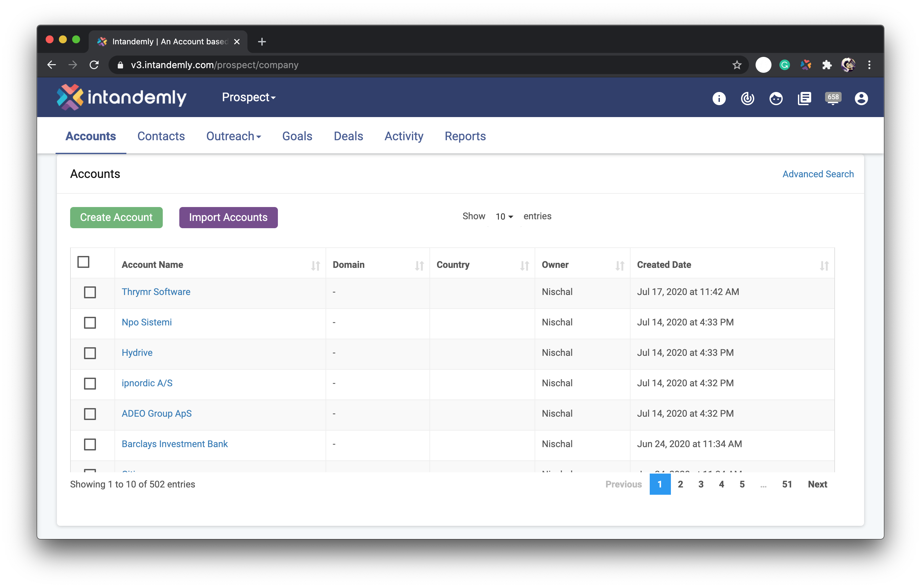Bookmark this page with the star icon
This screenshot has height=588, width=921.
737,65
